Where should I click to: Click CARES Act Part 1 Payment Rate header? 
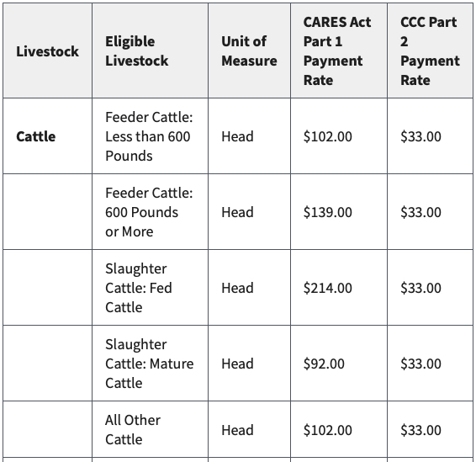[337, 51]
